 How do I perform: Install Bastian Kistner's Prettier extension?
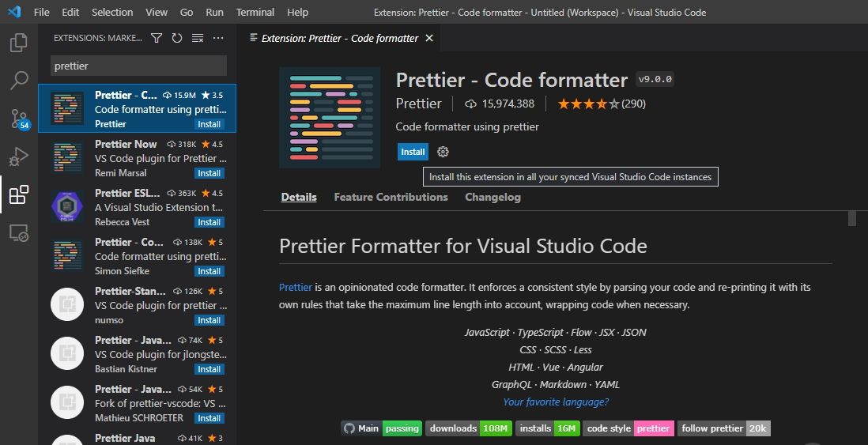tap(209, 369)
